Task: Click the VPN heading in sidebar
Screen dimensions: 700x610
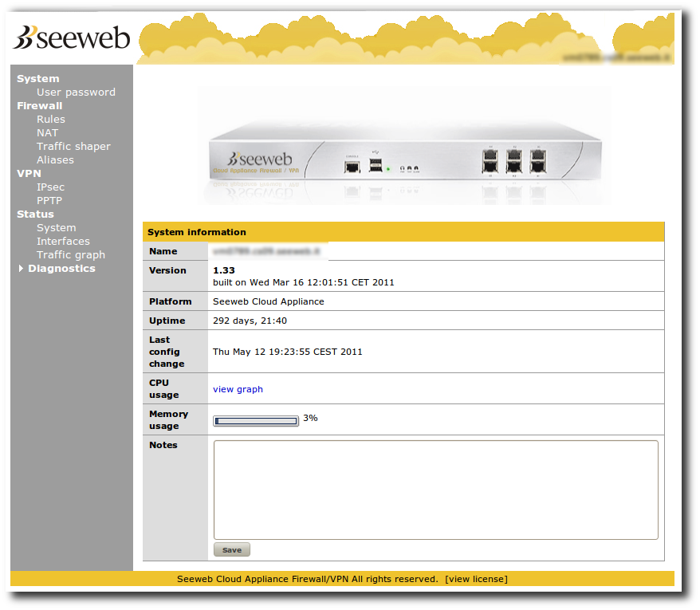Action: pyautogui.click(x=29, y=174)
